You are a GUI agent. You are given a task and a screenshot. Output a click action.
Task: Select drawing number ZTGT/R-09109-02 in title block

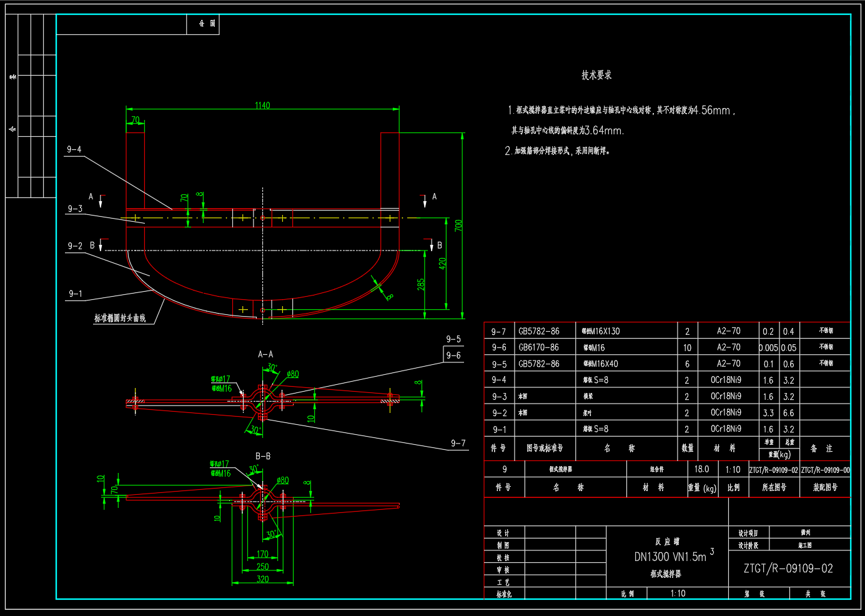788,569
